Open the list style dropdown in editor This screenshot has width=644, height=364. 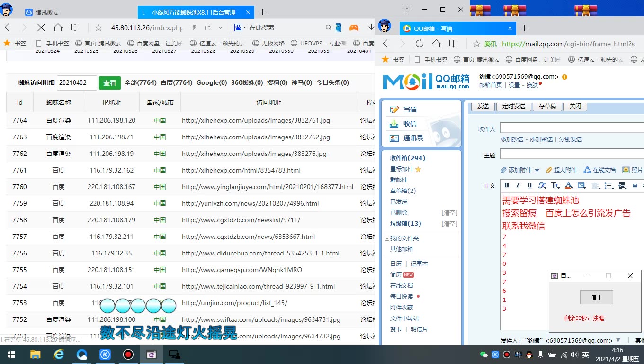(x=609, y=185)
